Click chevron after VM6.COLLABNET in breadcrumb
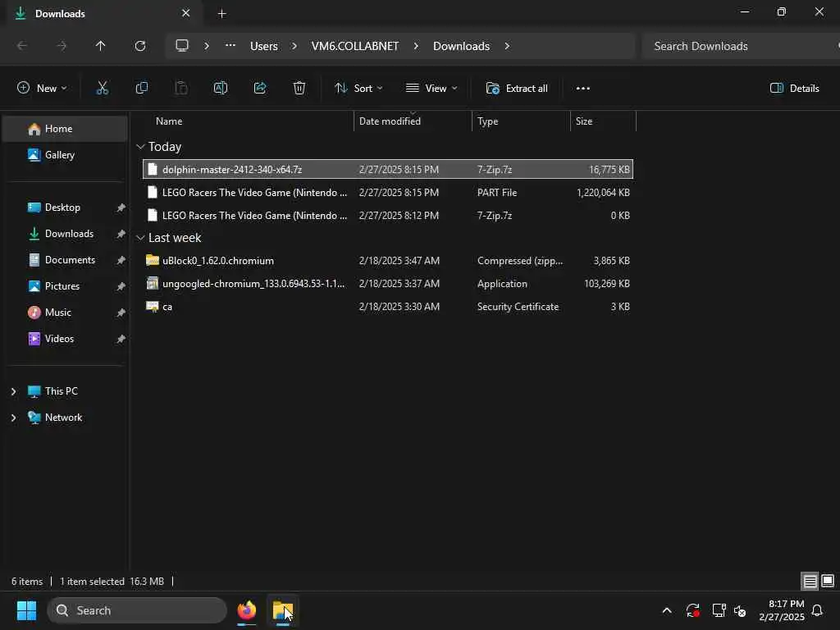840x630 pixels. pyautogui.click(x=416, y=46)
